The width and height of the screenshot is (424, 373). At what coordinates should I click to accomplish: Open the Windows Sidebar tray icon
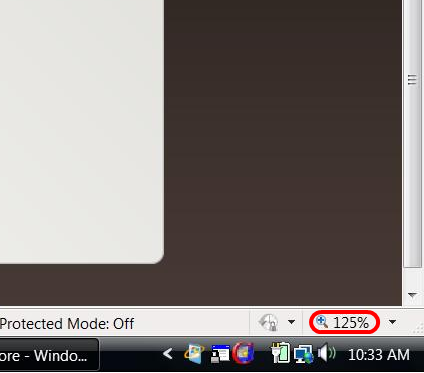tap(194, 354)
